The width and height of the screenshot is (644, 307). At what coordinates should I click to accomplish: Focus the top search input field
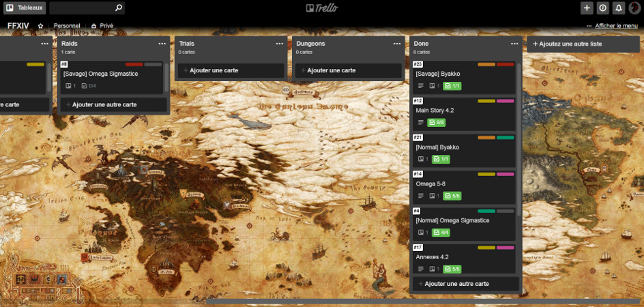click(87, 8)
